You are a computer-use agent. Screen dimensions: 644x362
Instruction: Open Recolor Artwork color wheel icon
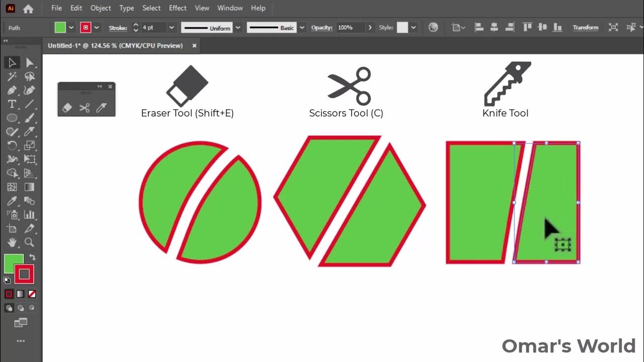pyautogui.click(x=433, y=28)
